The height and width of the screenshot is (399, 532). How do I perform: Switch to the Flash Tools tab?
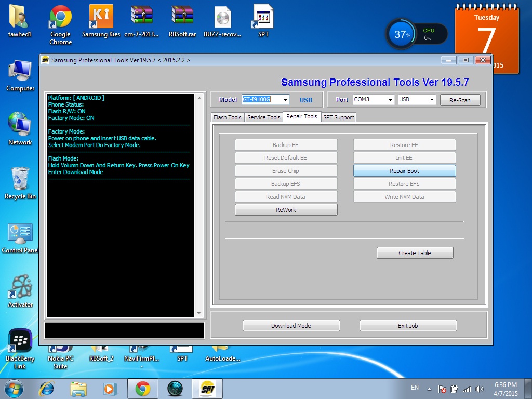(x=228, y=117)
